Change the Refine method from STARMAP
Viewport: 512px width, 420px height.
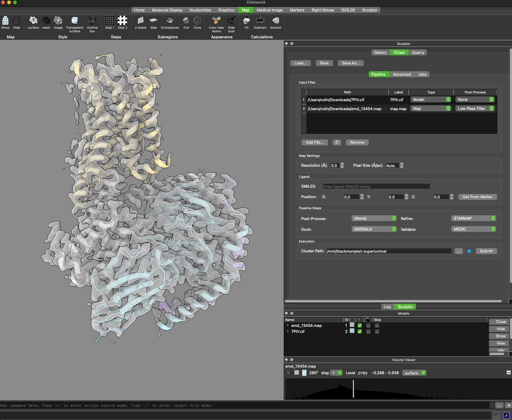tap(473, 218)
